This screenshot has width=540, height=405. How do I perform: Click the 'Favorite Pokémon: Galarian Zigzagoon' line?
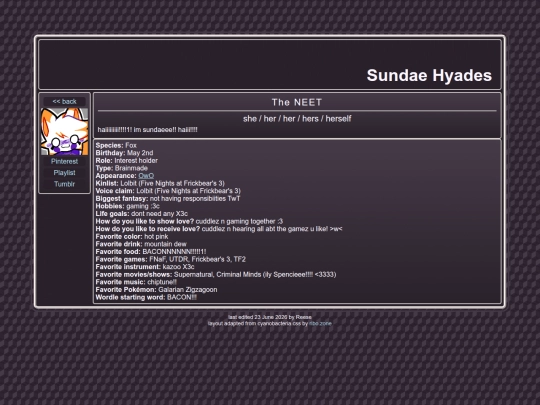(x=156, y=290)
